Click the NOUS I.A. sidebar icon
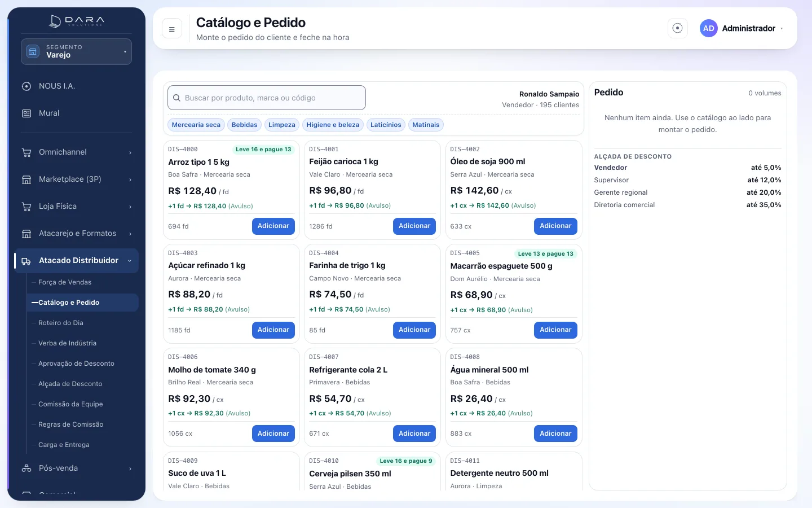Screen dimensions: 812x508 pyautogui.click(x=27, y=86)
